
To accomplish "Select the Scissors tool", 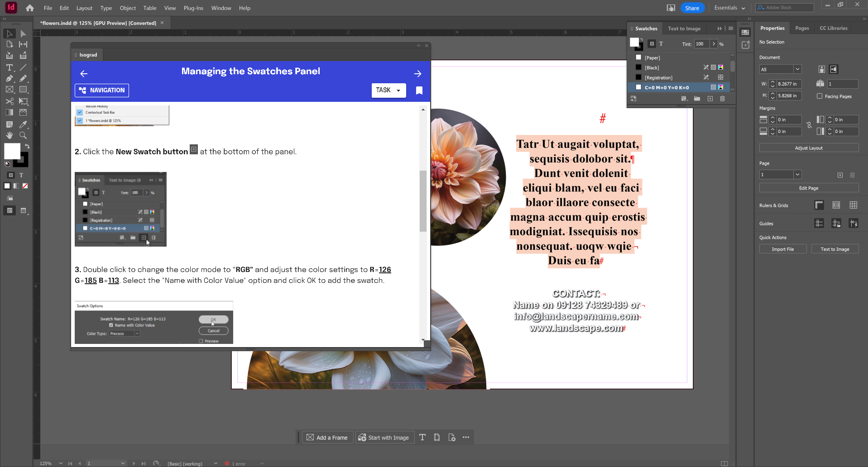I will 9,101.
